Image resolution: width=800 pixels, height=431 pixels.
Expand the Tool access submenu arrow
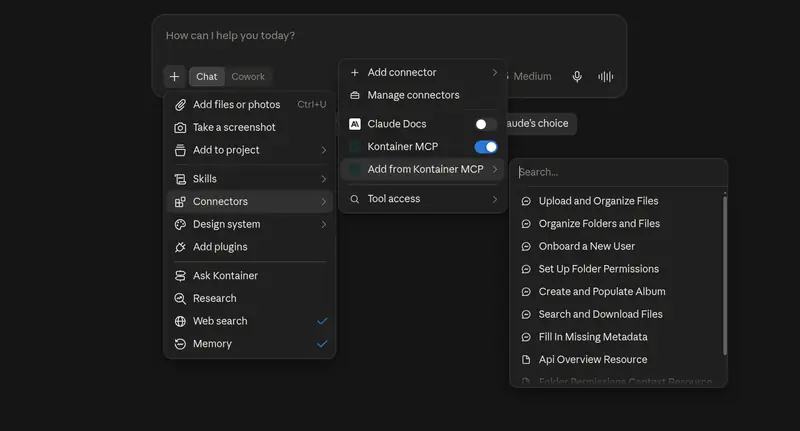coord(494,199)
